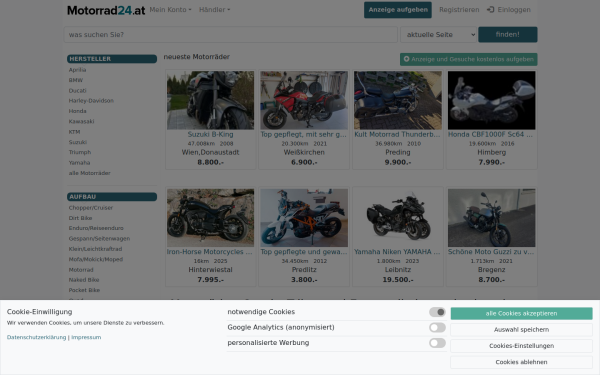
Task: Open the Moto Guzzi photo from Bregenz
Action: [x=492, y=218]
